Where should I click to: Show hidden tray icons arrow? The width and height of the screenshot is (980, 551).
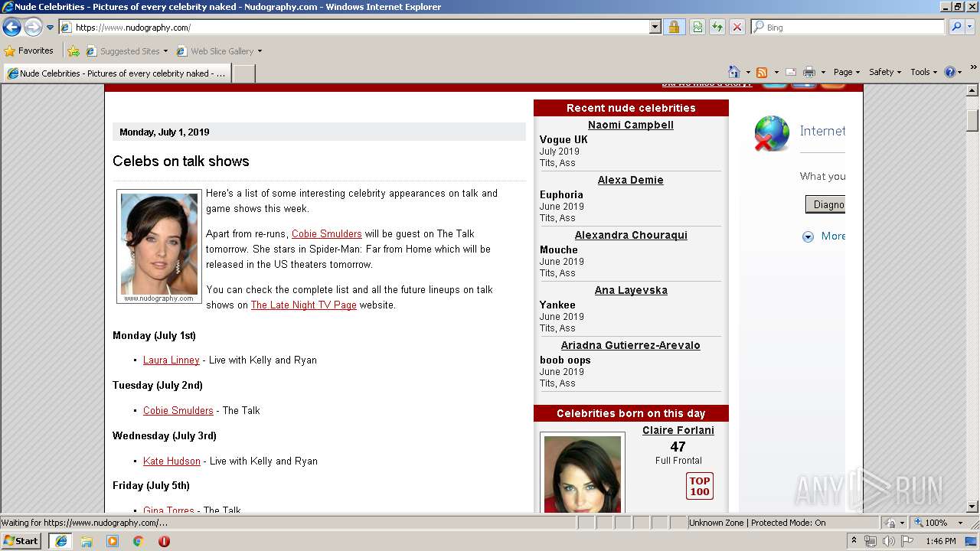tap(854, 541)
